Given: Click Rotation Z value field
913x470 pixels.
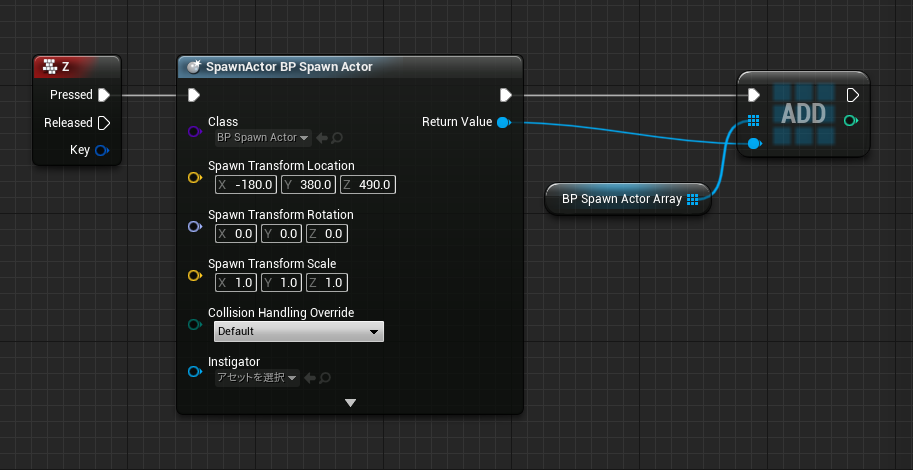Looking at the screenshot, I should coord(327,234).
